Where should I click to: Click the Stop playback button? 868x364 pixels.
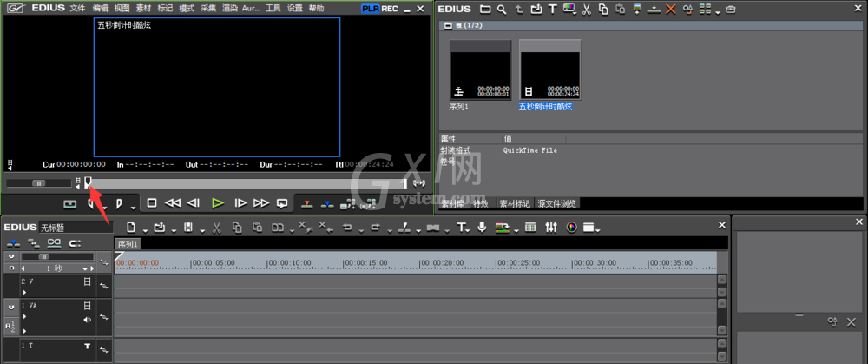(152, 203)
